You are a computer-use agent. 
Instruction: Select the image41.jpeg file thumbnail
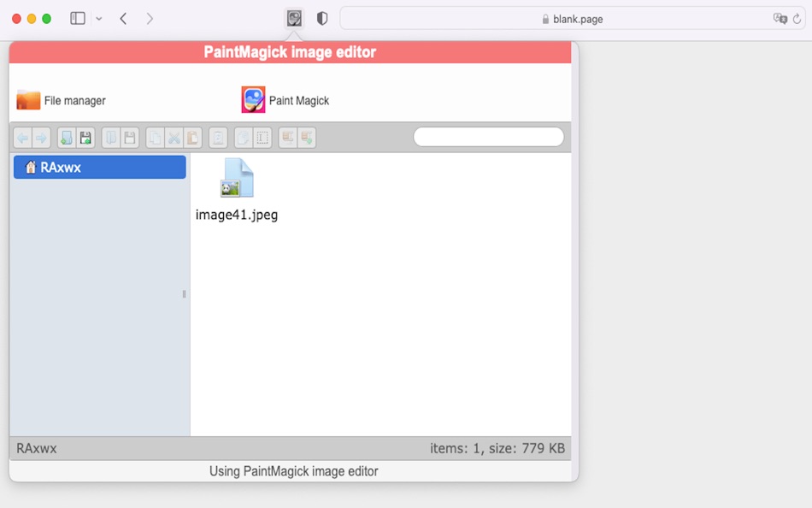pyautogui.click(x=237, y=178)
